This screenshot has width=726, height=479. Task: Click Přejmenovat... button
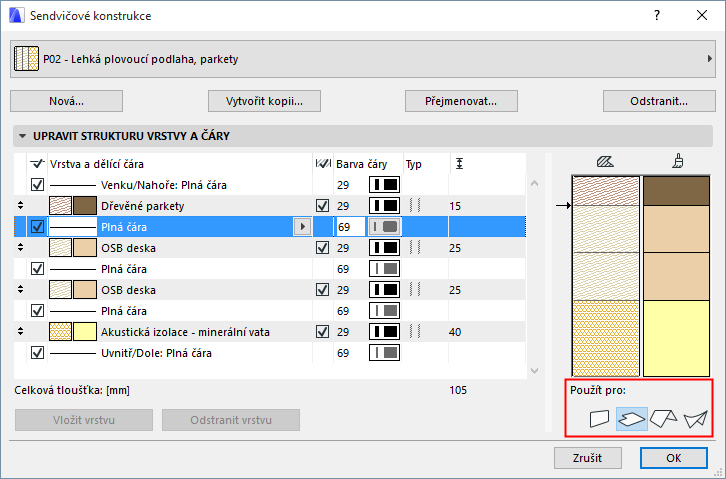pyautogui.click(x=461, y=101)
